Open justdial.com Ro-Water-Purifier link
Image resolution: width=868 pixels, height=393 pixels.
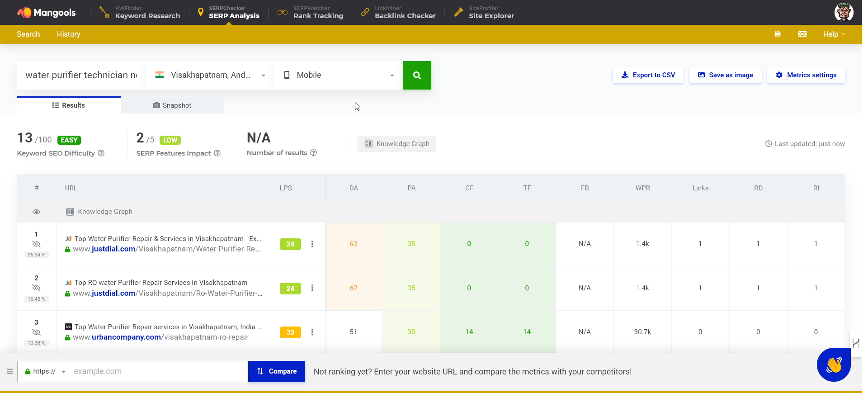[168, 294]
